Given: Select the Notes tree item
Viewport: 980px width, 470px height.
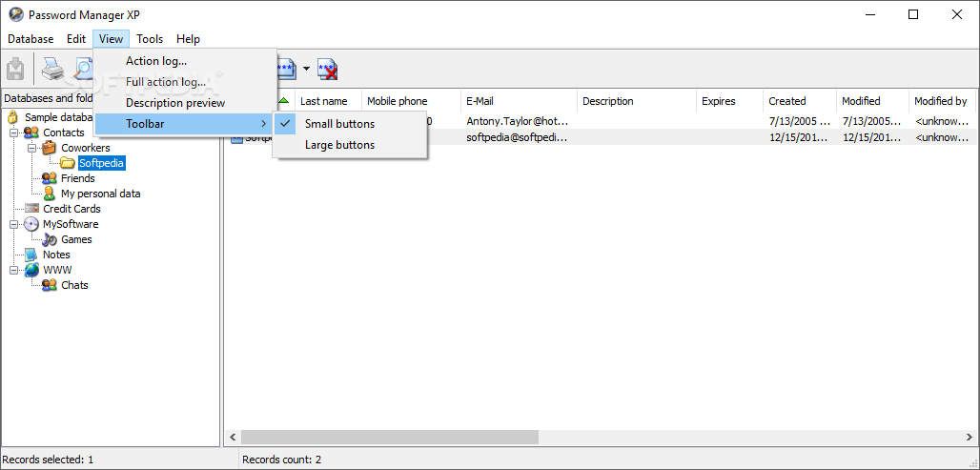Looking at the screenshot, I should 56,255.
